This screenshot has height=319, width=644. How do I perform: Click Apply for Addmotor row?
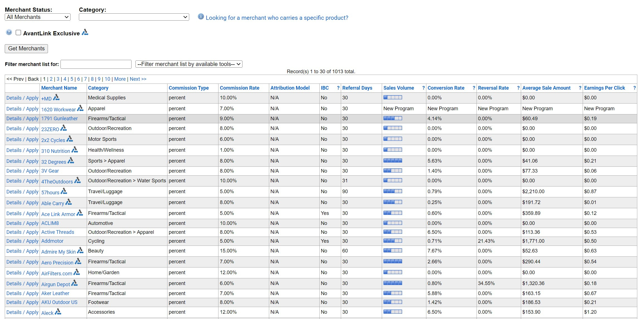pos(32,241)
